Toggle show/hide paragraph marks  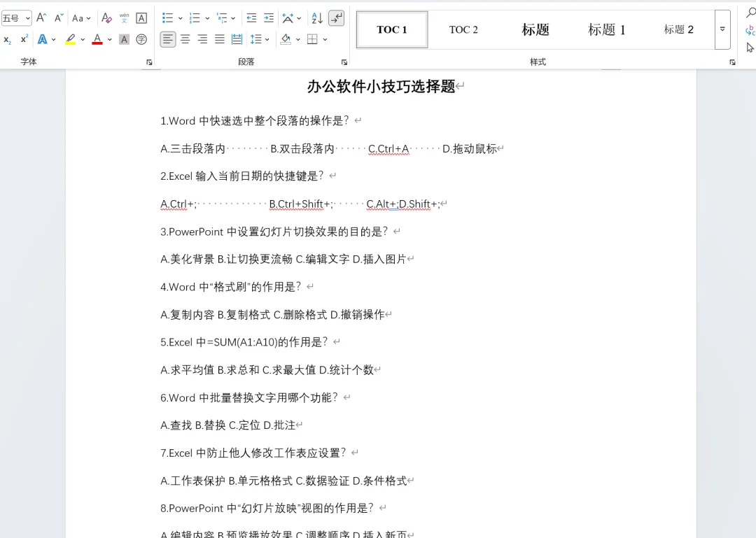point(336,18)
